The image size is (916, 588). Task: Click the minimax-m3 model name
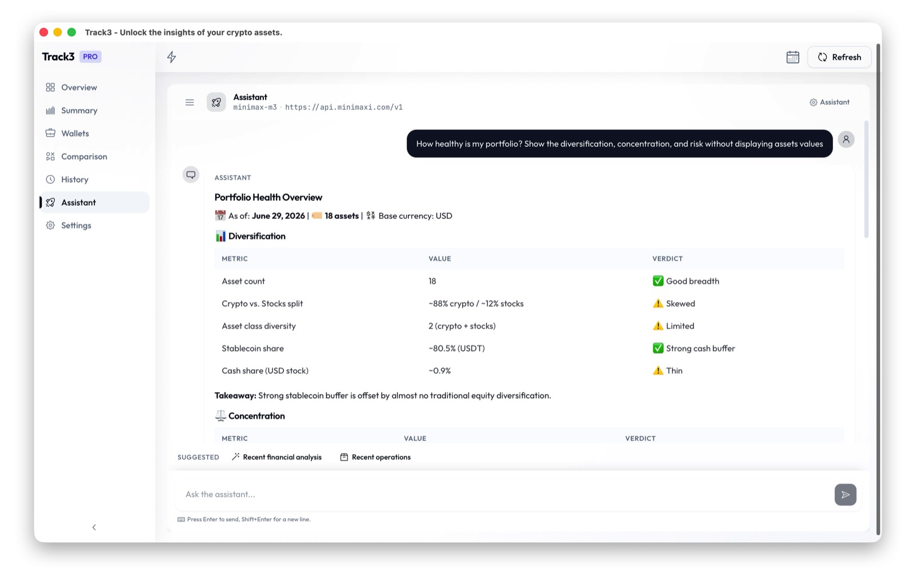[x=255, y=108]
